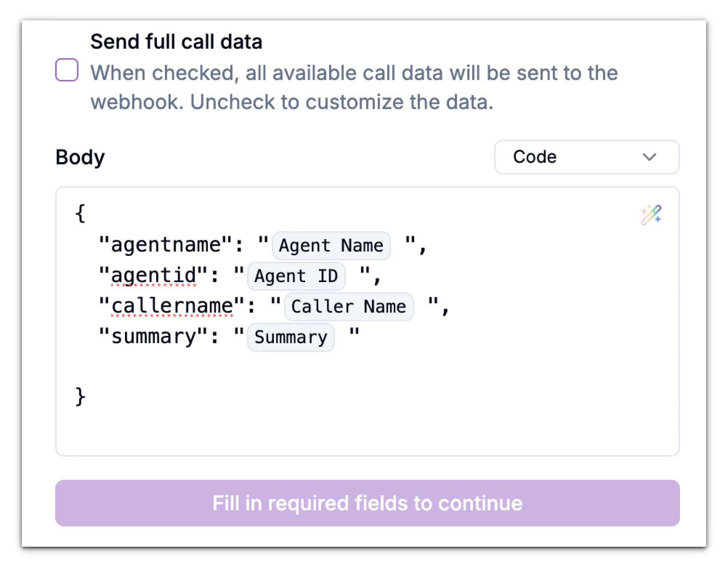Change the Body type from Code
Viewport: 728px width, 570px height.
point(586,157)
